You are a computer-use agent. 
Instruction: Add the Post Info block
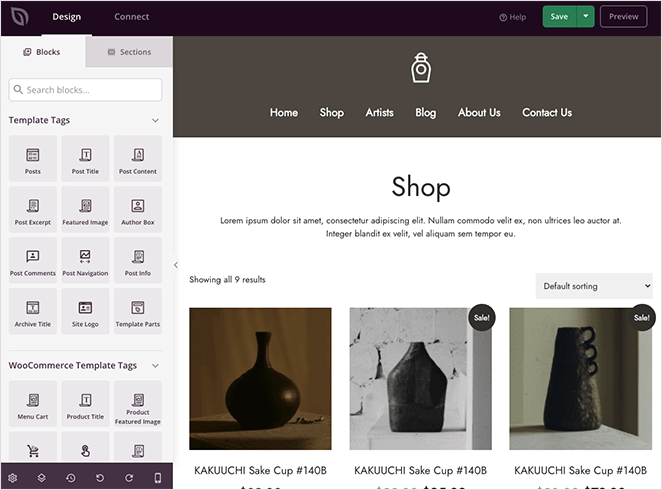click(138, 260)
